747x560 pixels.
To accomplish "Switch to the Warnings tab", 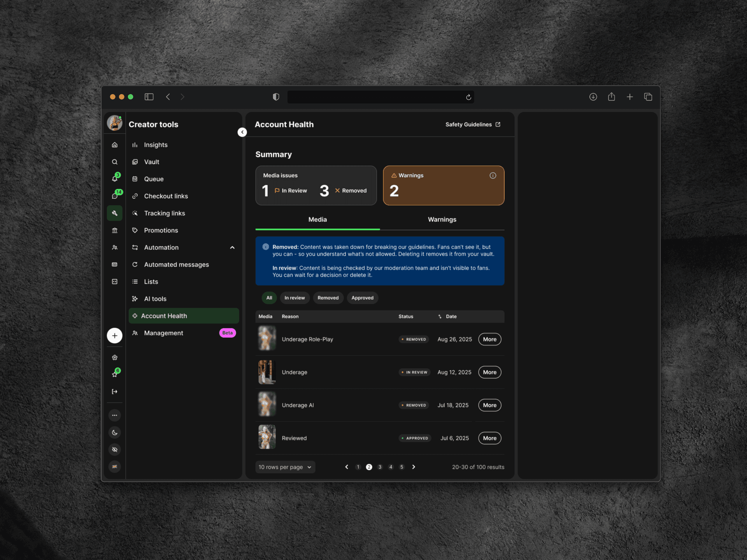I will (x=442, y=219).
